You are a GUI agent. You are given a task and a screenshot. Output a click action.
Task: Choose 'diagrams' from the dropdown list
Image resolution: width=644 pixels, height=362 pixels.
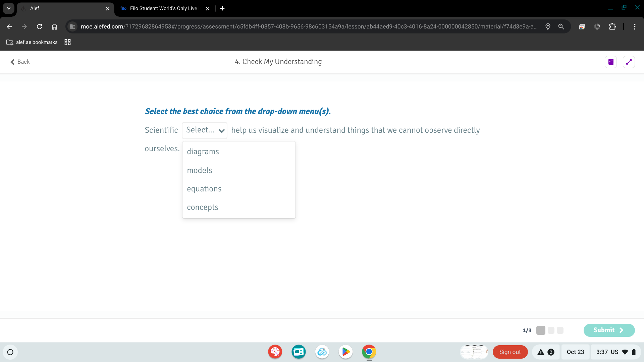click(203, 152)
